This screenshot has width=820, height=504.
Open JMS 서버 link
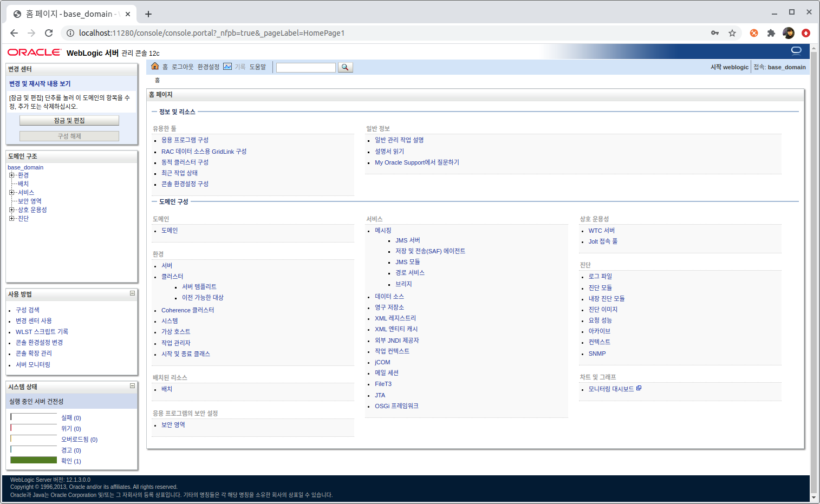(407, 240)
